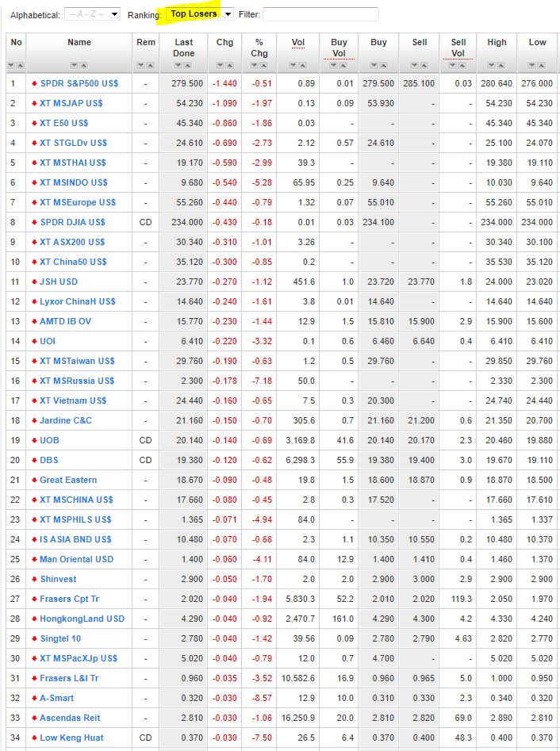Viewport: 560px width, 751px height.
Task: Select volume value 16,250.9
Action: (x=298, y=718)
